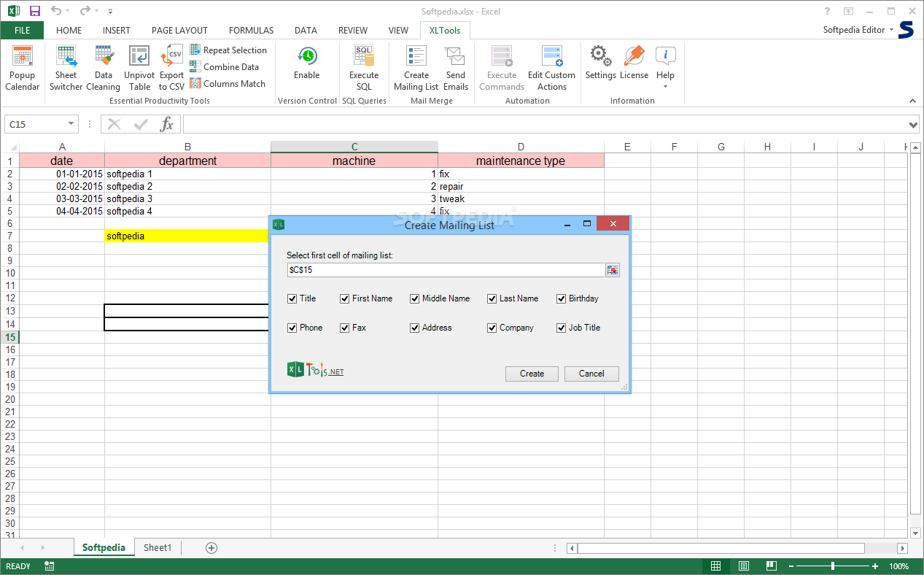
Task: Open the Data Cleaning tool
Action: coord(104,68)
